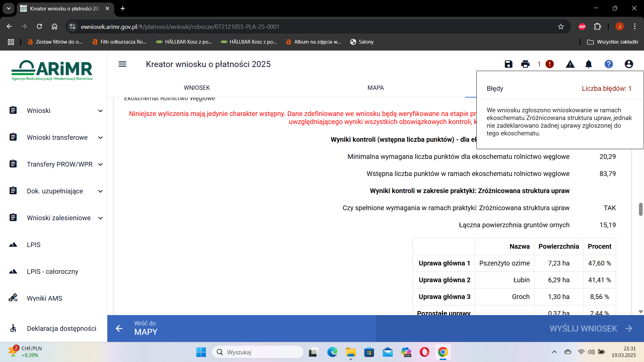Open the warnings triangle icon
This screenshot has width=644, height=362.
click(x=570, y=64)
